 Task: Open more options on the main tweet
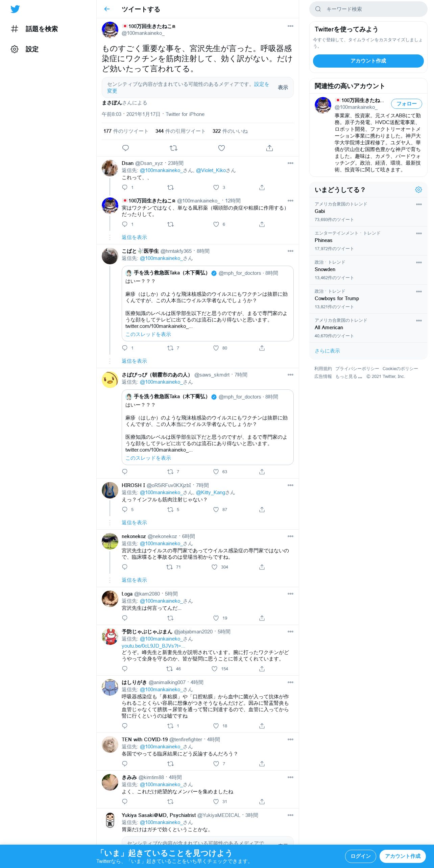(x=290, y=26)
